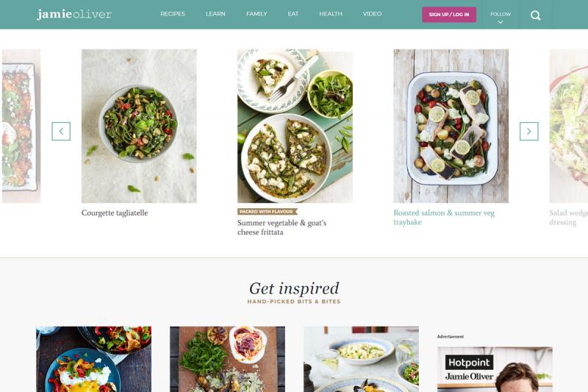Open Roasted salmon & summer veg traybake link

click(444, 218)
